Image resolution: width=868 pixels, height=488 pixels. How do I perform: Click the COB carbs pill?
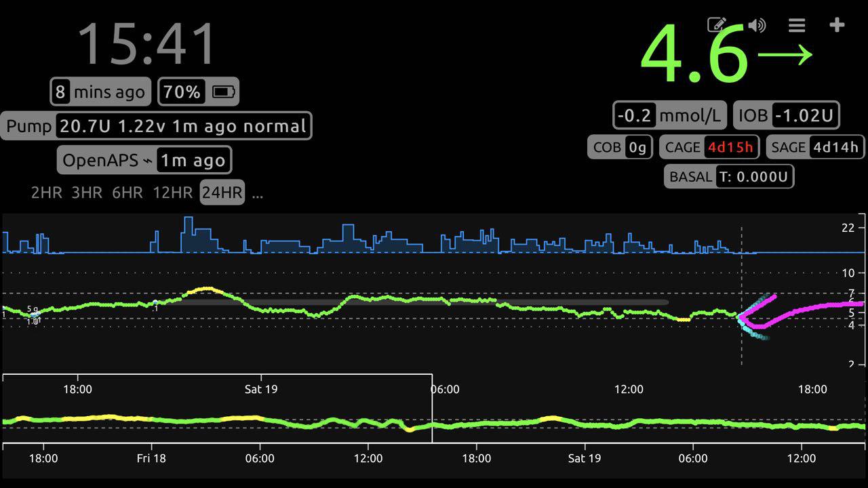pos(620,147)
